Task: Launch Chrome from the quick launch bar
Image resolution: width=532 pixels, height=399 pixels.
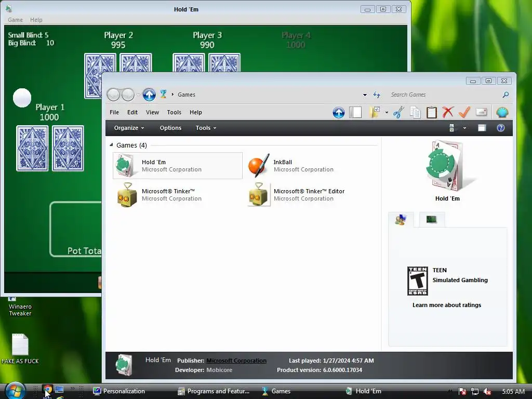Action: click(48, 390)
